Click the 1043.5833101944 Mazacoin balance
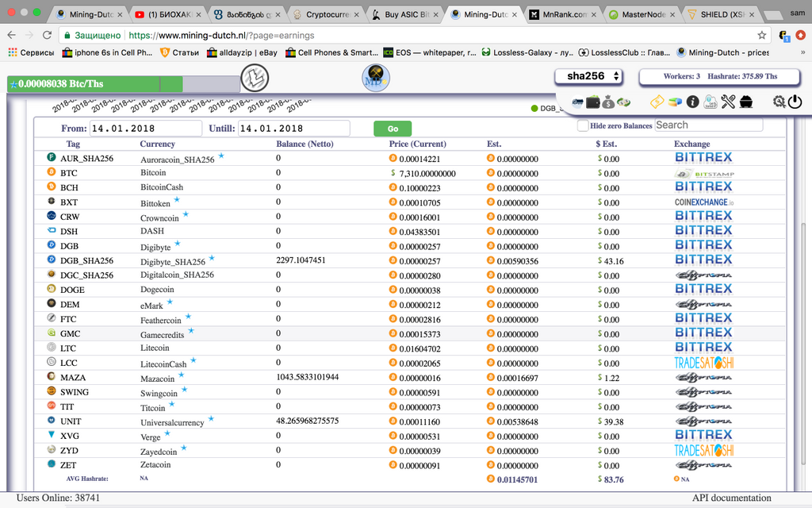This screenshot has width=812, height=508. [307, 377]
